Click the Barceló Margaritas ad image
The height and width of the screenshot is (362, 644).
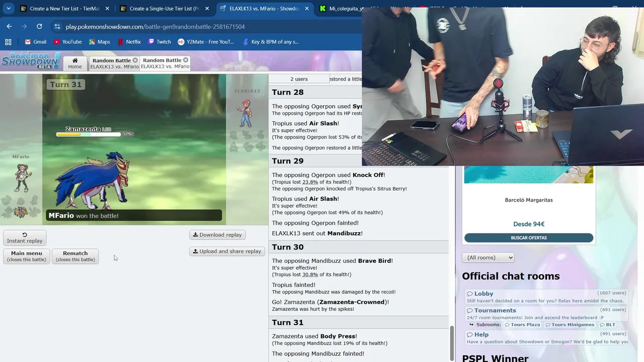(529, 175)
